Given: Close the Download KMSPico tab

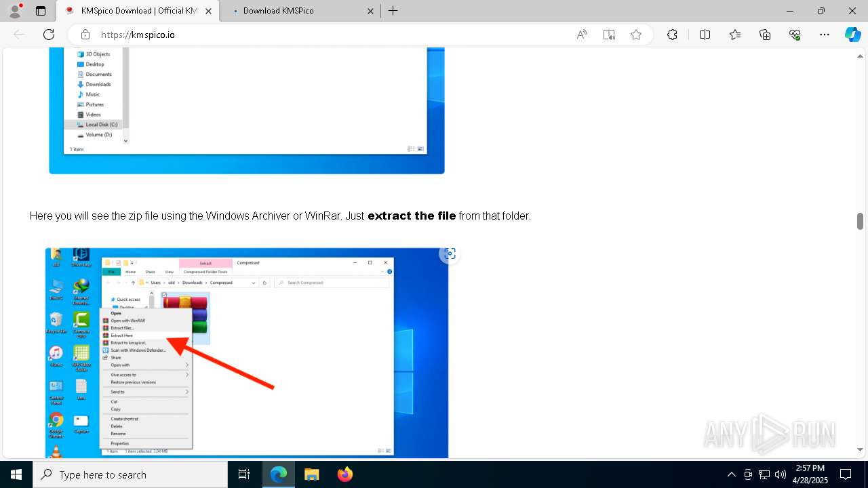Looking at the screenshot, I should click(x=371, y=11).
